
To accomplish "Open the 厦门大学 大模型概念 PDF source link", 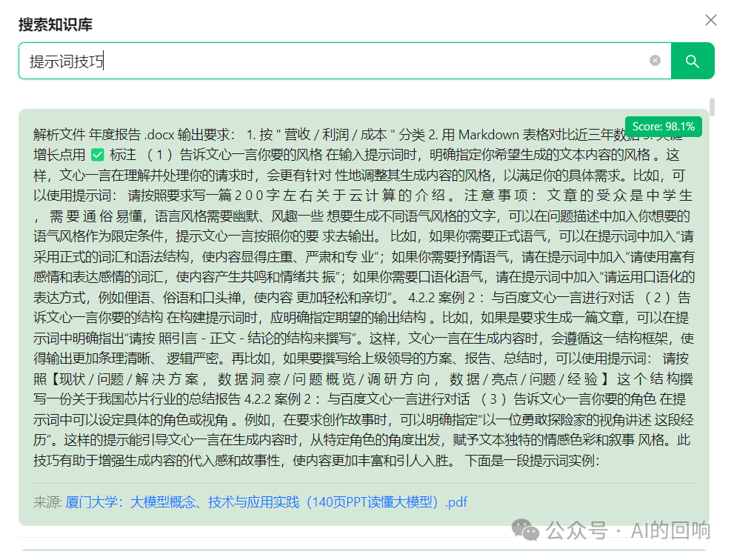I will pyautogui.click(x=267, y=502).
